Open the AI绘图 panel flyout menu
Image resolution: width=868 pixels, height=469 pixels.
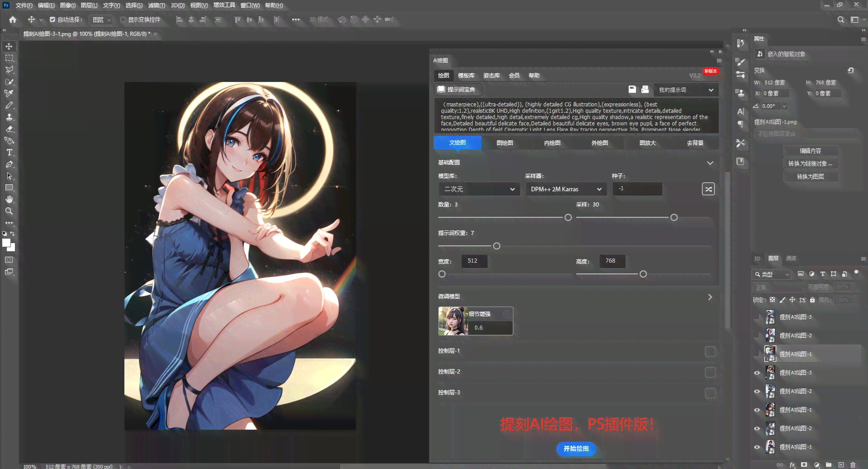(719, 60)
